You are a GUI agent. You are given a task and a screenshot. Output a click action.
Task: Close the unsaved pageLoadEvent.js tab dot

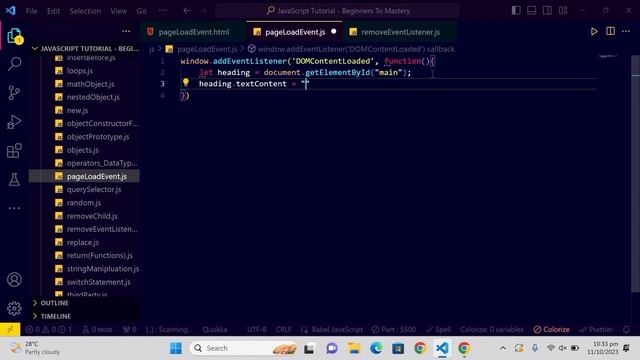[333, 31]
